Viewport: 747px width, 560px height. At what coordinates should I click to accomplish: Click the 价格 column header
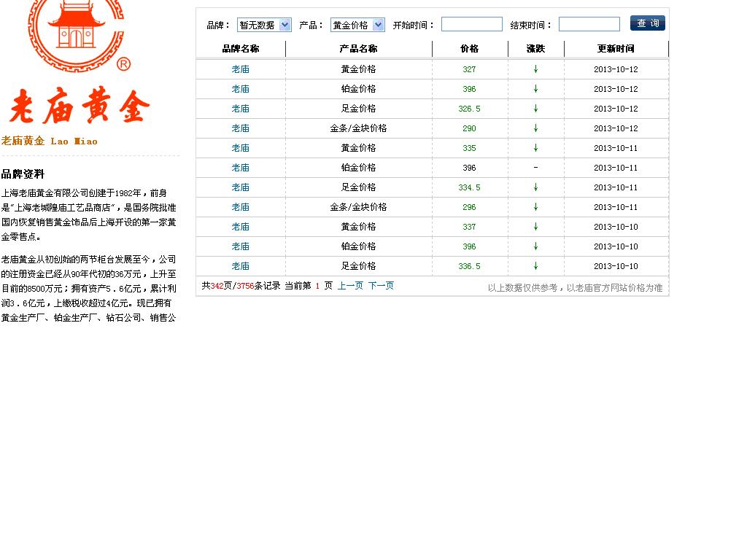click(469, 49)
